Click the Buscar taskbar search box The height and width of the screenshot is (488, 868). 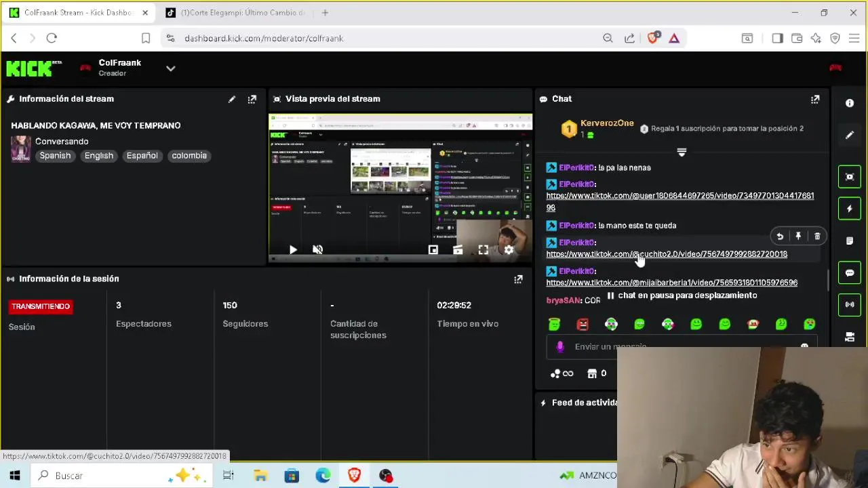click(x=122, y=476)
